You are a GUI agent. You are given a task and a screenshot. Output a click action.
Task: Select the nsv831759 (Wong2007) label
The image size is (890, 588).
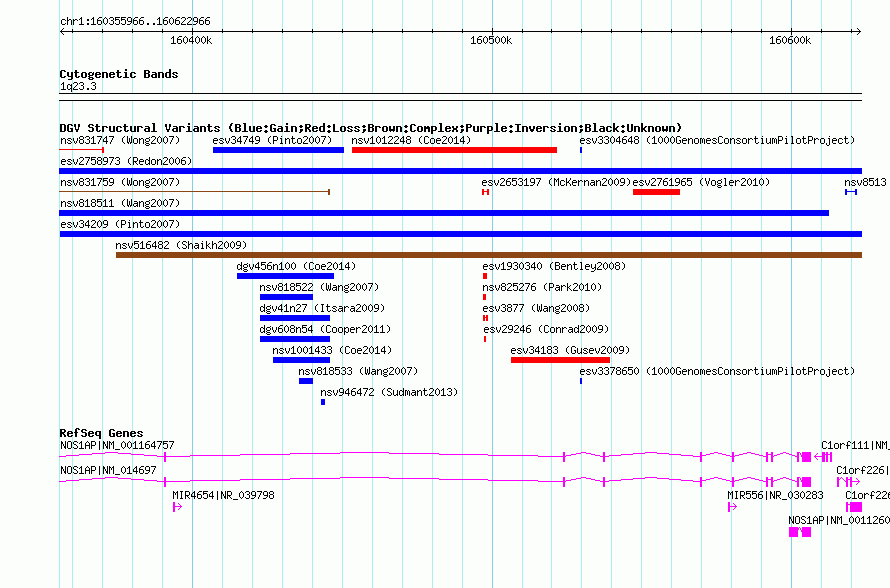tap(120, 182)
